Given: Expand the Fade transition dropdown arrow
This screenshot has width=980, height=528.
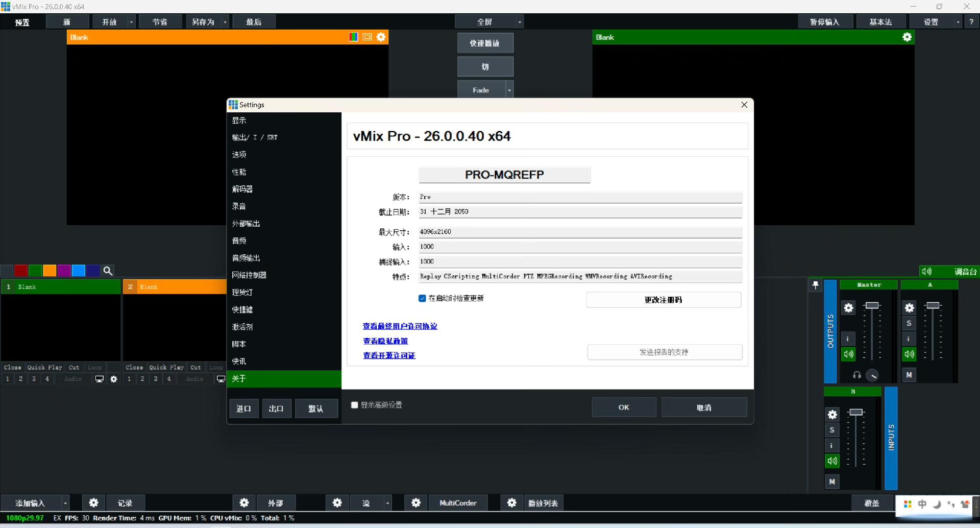Looking at the screenshot, I should point(509,90).
